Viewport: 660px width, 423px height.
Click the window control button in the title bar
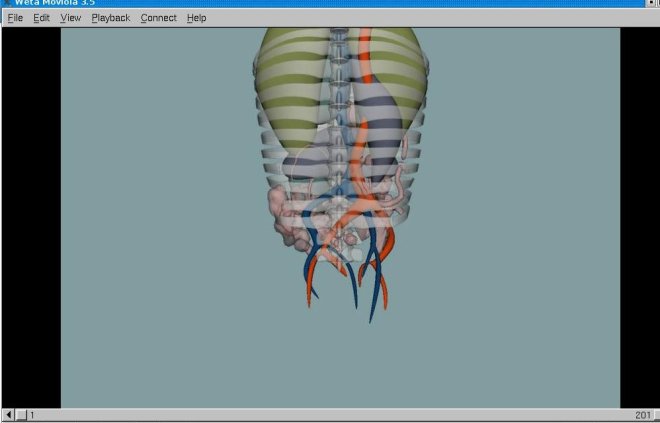pos(652,3)
